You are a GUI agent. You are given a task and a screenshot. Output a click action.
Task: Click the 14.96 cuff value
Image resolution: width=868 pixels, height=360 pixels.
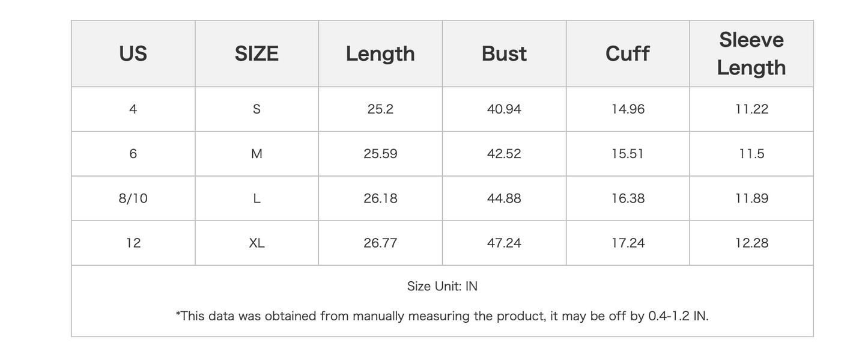[628, 109]
